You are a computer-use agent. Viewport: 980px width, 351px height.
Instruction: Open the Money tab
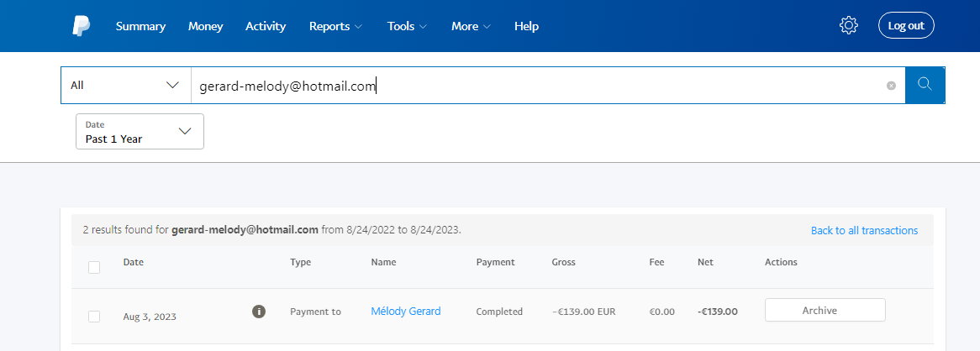(x=206, y=26)
